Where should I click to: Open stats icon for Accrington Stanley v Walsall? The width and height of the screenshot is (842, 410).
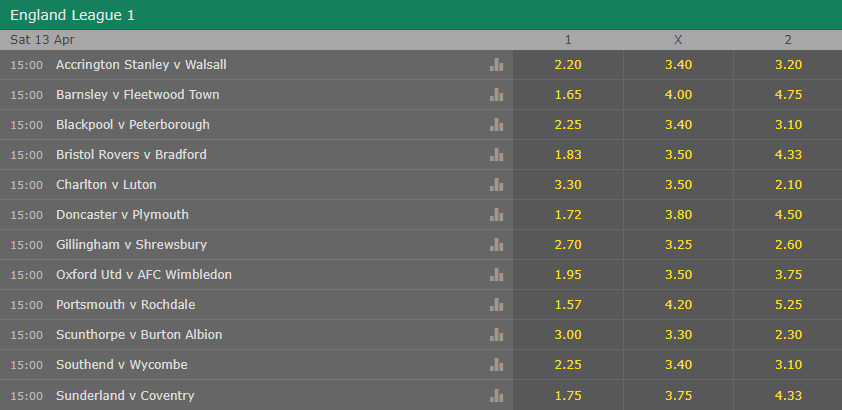(x=497, y=65)
